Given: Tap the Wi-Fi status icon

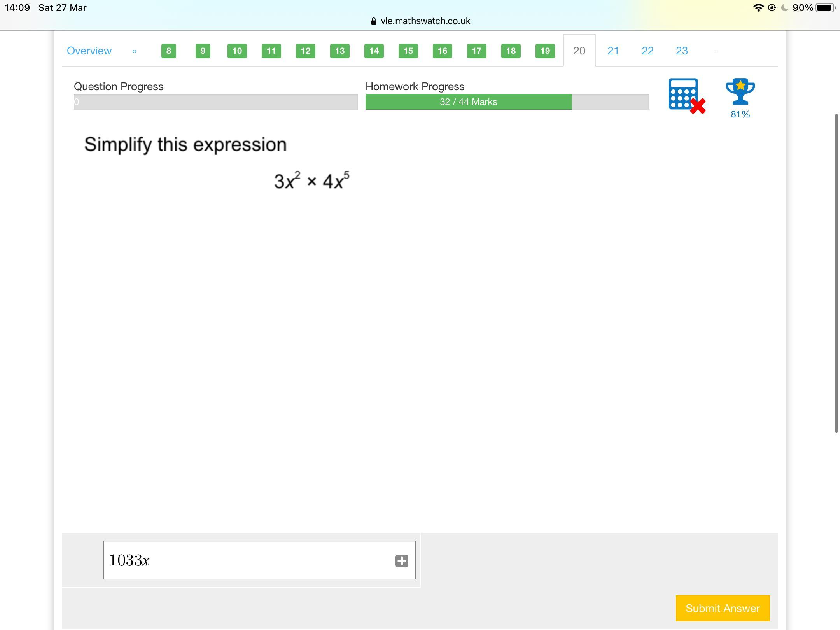Looking at the screenshot, I should tap(758, 8).
